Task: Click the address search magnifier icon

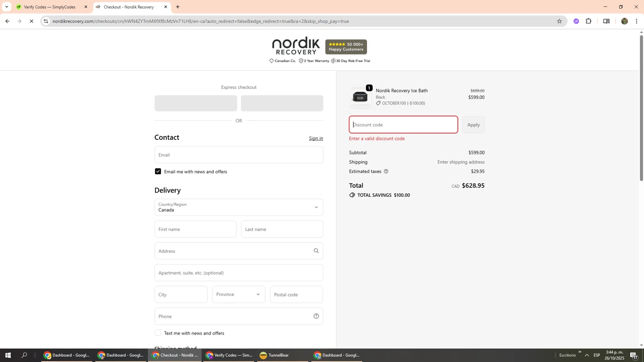Action: point(316,251)
